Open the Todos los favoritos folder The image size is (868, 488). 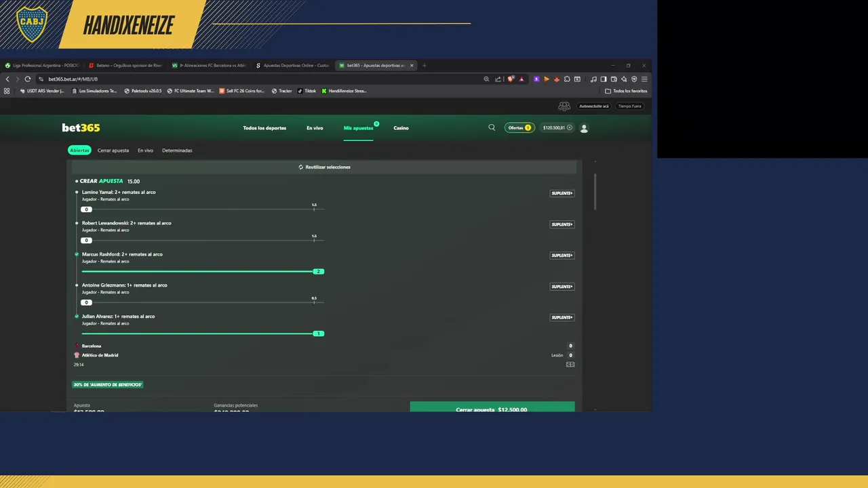(626, 91)
